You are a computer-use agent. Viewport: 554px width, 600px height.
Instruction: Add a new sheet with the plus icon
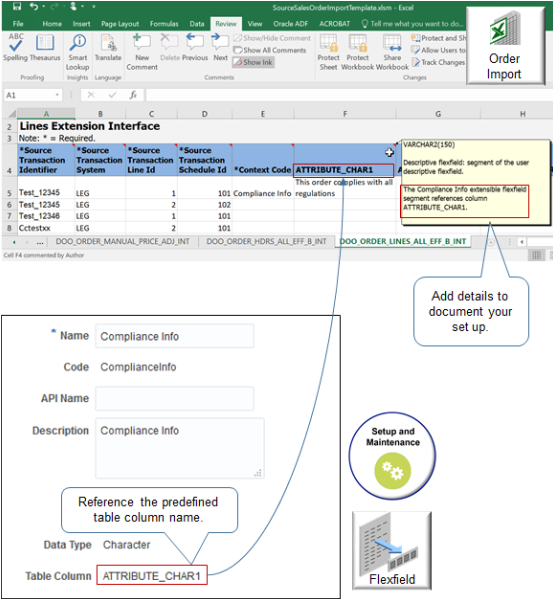point(490,242)
